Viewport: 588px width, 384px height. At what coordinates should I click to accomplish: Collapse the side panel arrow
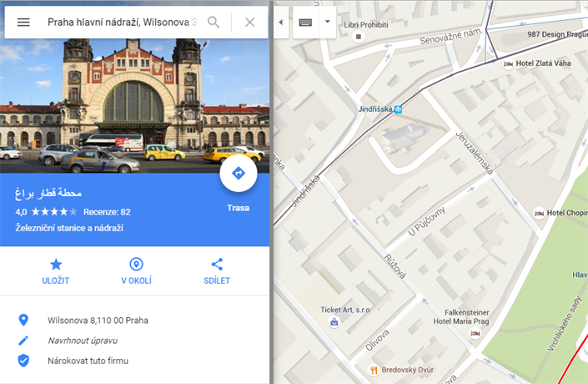coord(279,23)
